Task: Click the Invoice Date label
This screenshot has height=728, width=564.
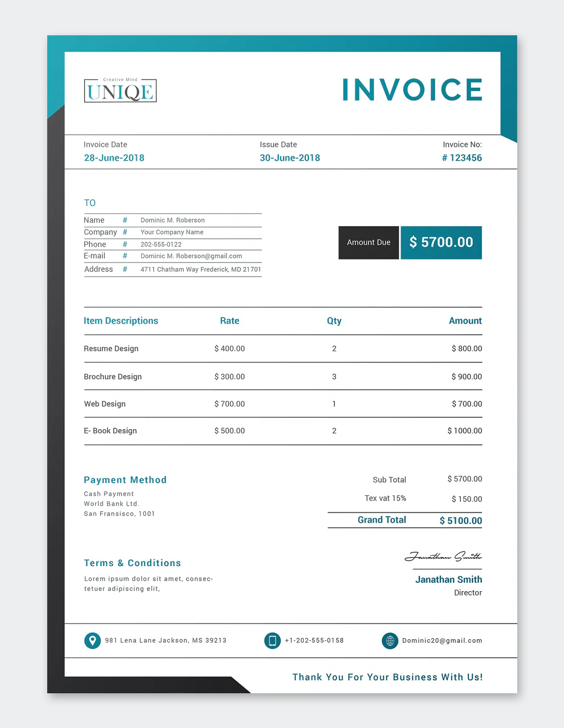Action: 105,145
